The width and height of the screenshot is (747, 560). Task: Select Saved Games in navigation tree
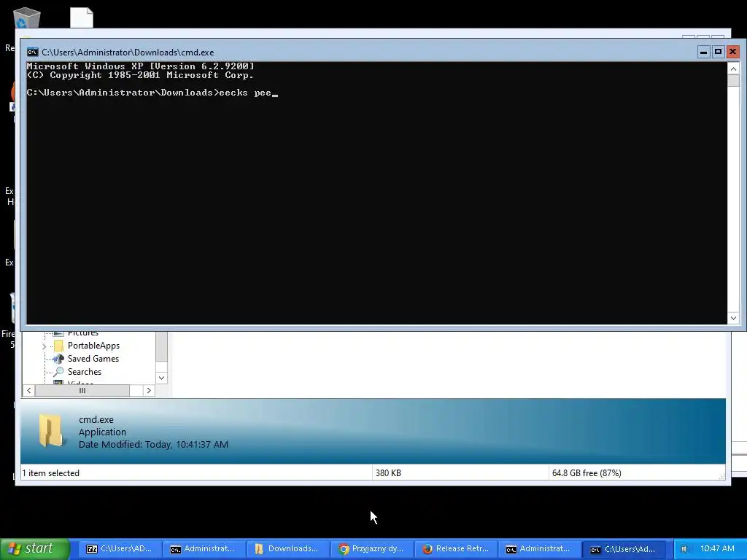[x=93, y=359]
